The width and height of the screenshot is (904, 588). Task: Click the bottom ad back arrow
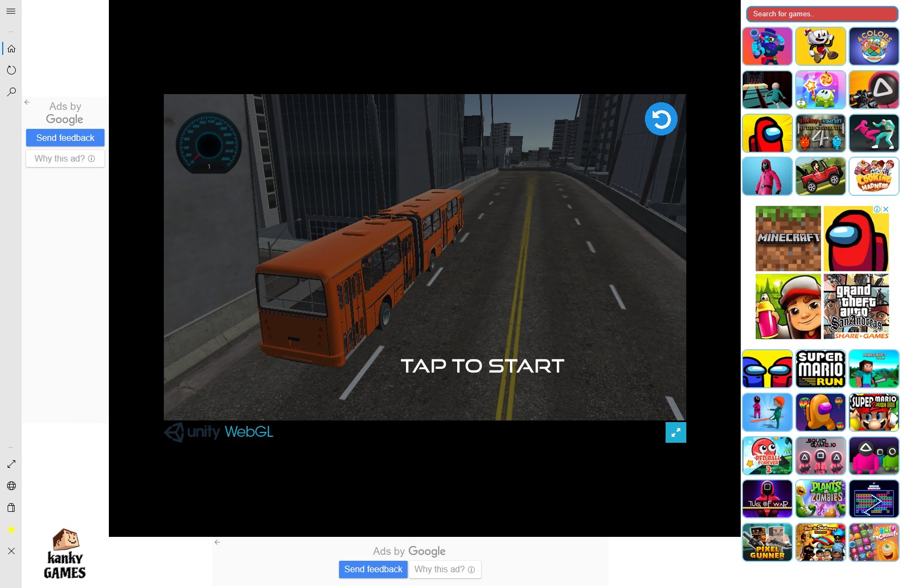point(217,542)
